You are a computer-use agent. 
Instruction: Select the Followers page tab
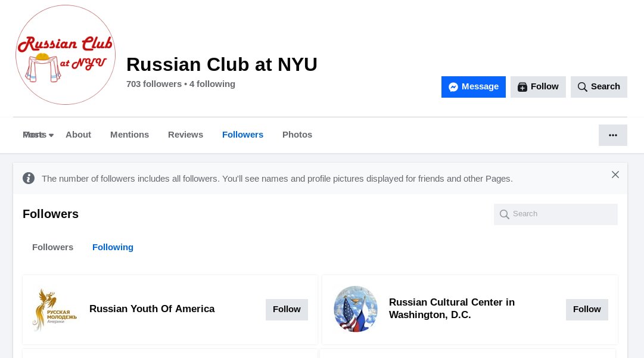(x=242, y=135)
